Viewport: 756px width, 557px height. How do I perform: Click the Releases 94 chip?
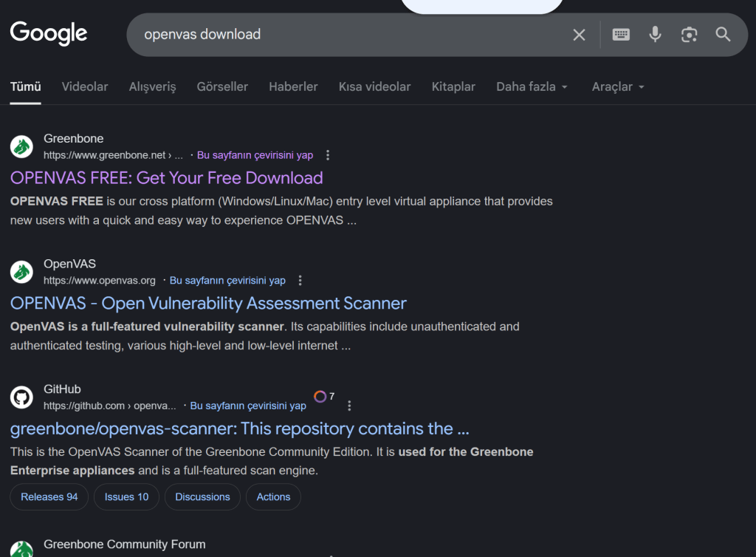(x=49, y=497)
